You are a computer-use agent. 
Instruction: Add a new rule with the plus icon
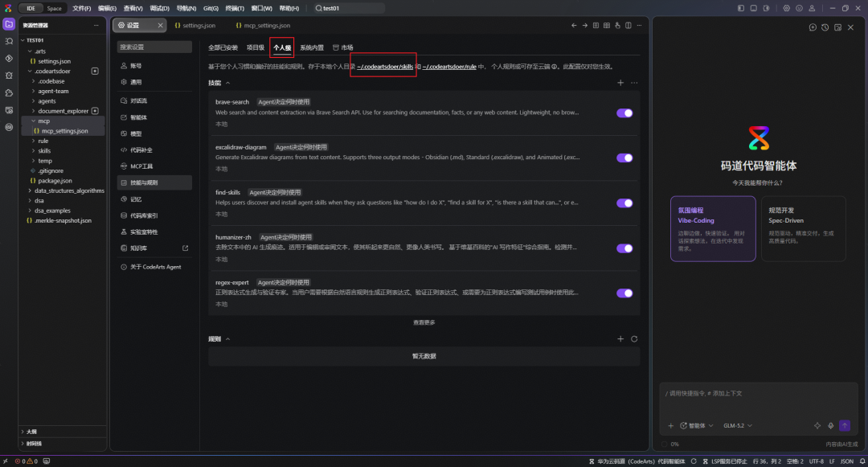[x=620, y=338]
